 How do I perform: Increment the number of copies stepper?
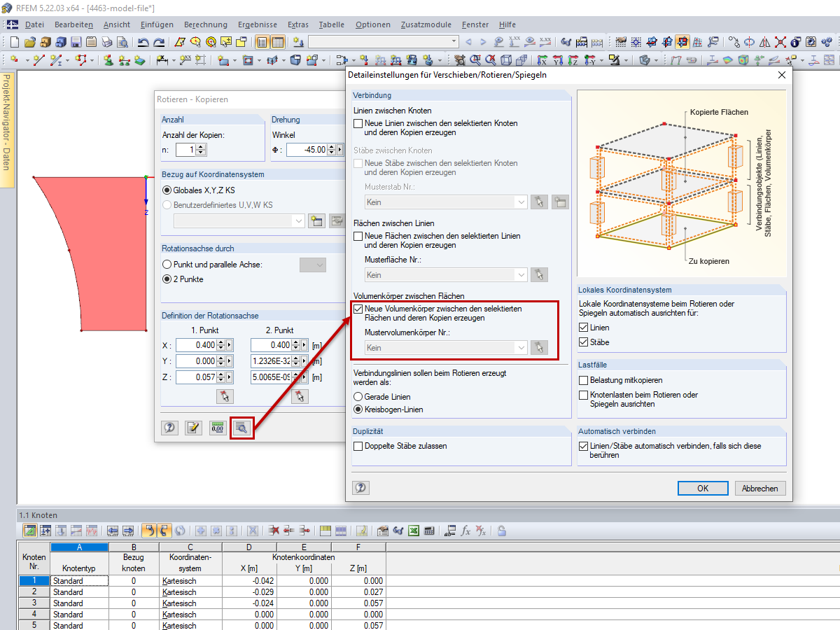point(202,146)
